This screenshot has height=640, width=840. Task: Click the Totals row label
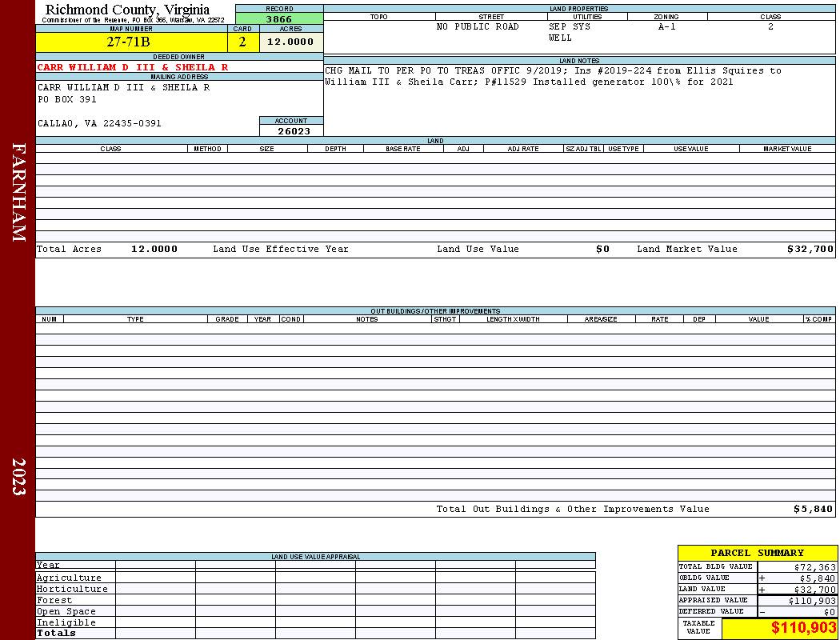click(56, 633)
